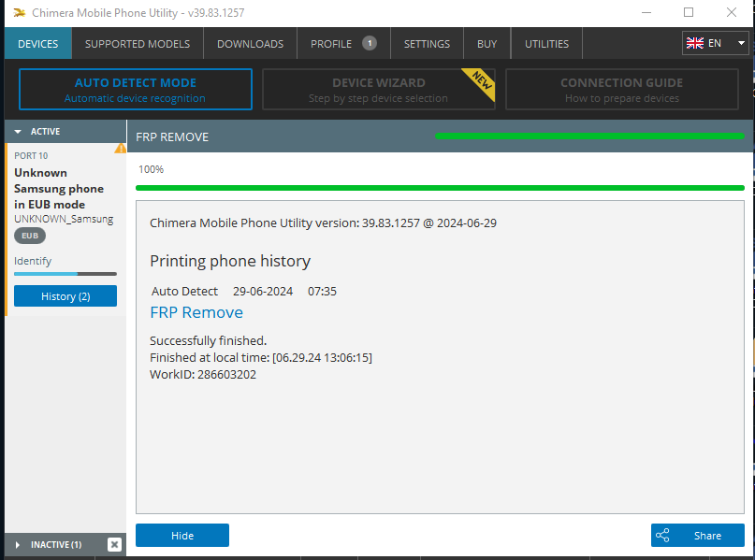Click the 'Successfully finished.' message
Viewport: 755px width, 560px height.
(x=208, y=340)
